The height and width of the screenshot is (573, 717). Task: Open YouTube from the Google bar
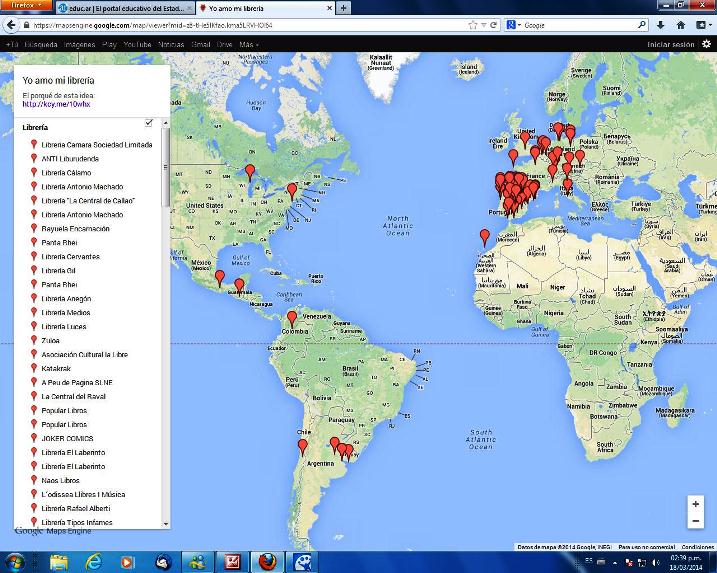[137, 45]
